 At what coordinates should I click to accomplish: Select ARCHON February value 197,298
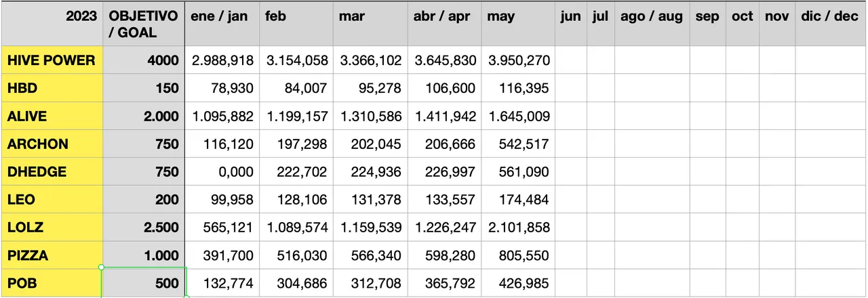296,144
